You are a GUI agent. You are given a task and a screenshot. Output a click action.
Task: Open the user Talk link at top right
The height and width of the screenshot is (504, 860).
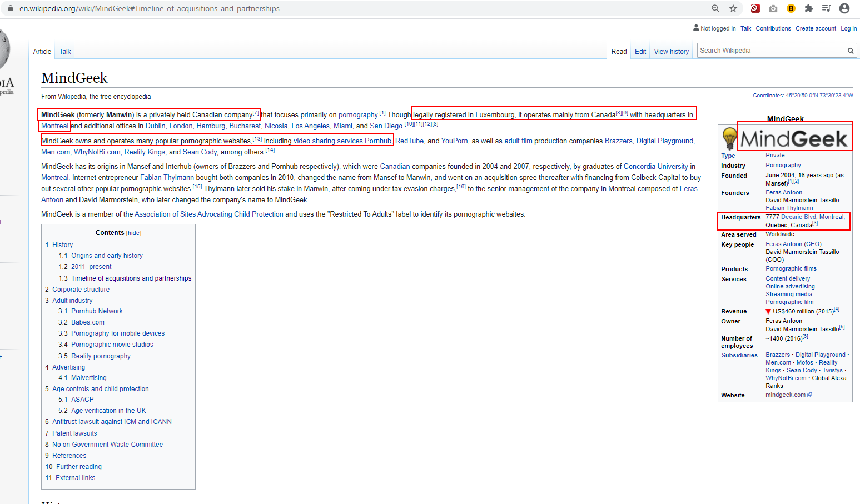[745, 28]
